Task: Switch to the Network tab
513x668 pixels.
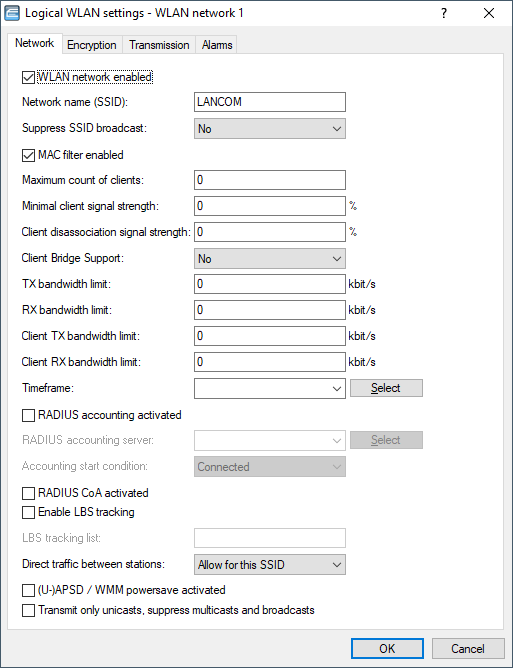Action: (x=35, y=43)
